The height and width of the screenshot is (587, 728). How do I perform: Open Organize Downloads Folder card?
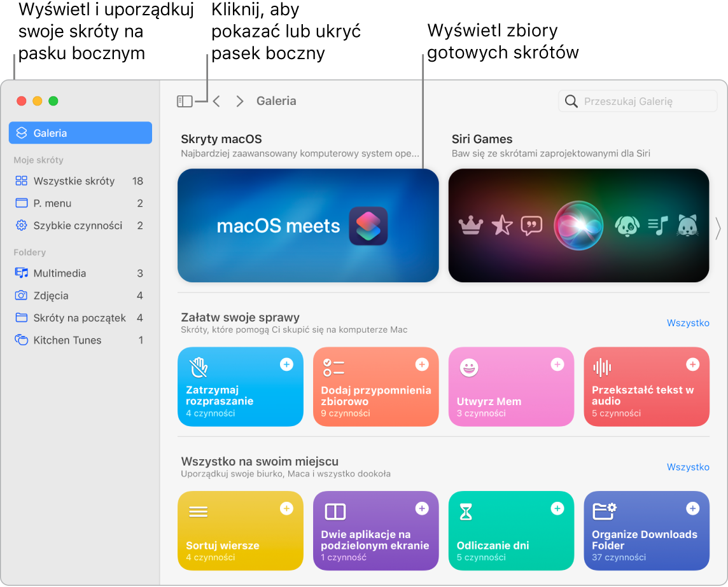[647, 531]
